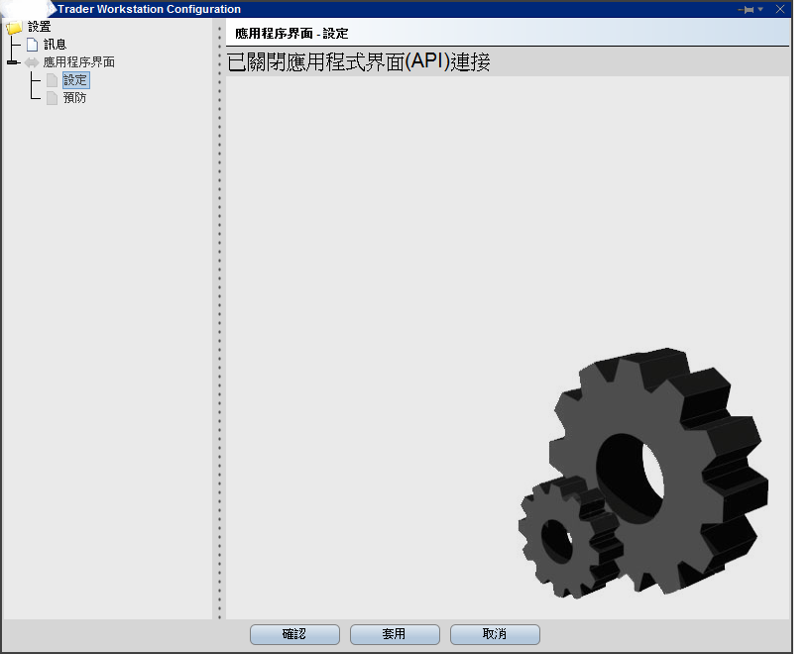Select the highlighted 設定 tree item

click(75, 80)
